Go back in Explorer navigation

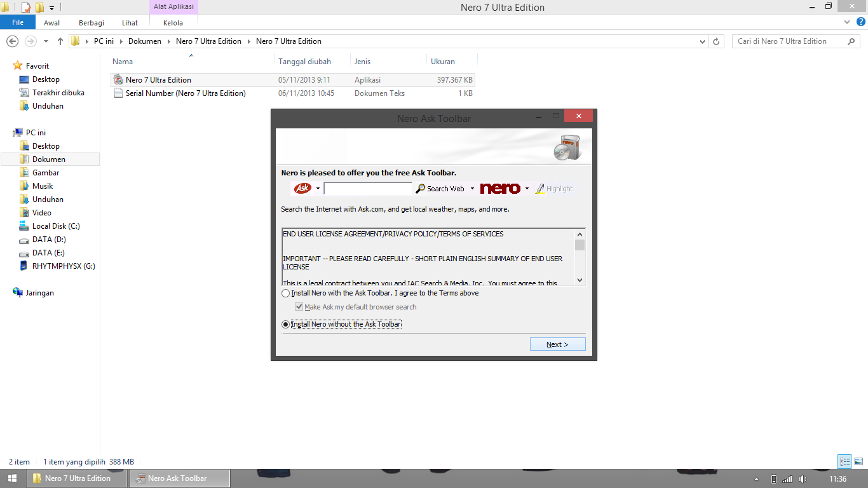pyautogui.click(x=12, y=41)
